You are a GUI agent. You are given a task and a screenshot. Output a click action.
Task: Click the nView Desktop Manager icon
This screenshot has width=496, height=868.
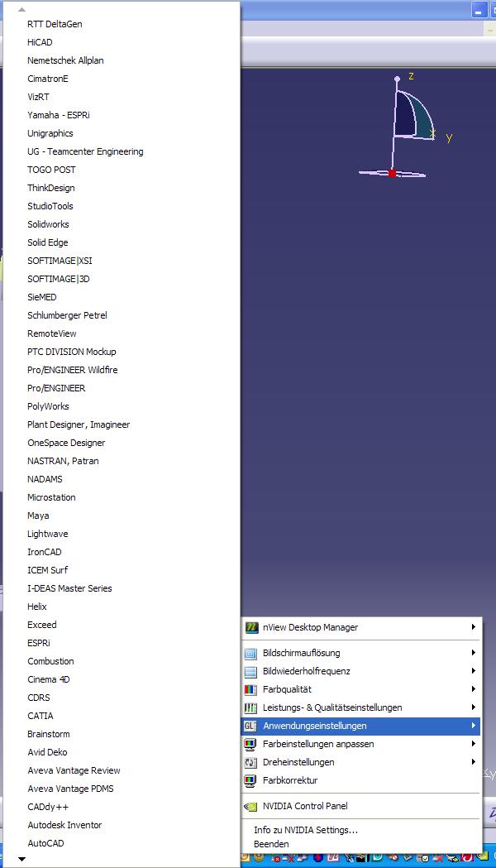click(x=251, y=627)
